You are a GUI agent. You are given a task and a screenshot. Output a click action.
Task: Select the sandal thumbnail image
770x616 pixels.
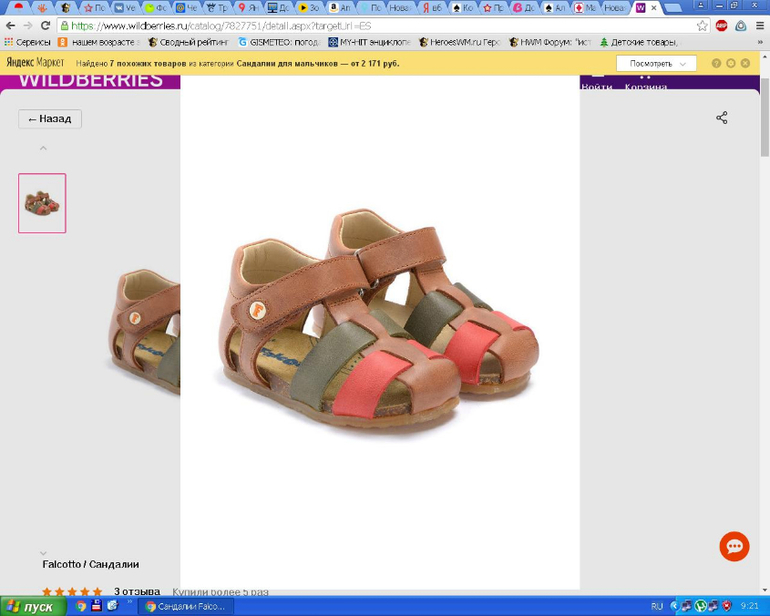coord(42,203)
